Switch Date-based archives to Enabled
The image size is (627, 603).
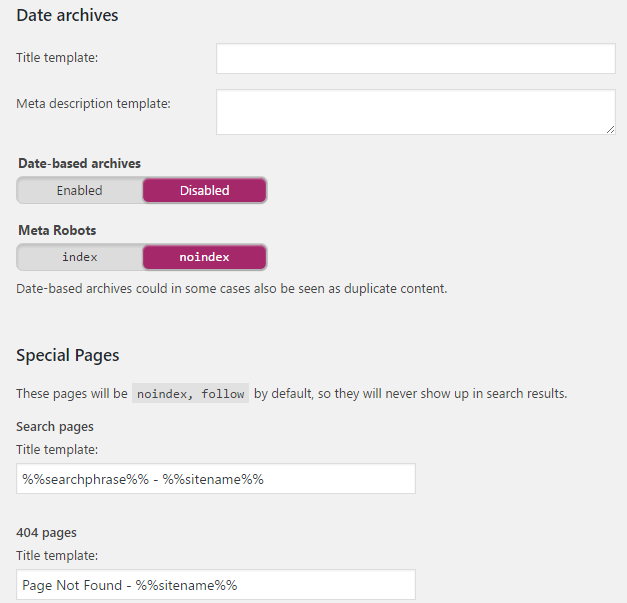point(80,190)
